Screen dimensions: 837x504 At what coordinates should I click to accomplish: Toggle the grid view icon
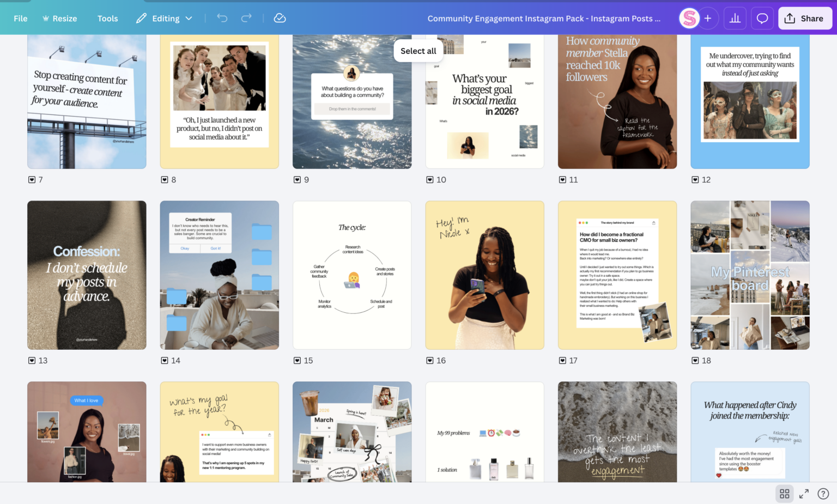tap(784, 494)
